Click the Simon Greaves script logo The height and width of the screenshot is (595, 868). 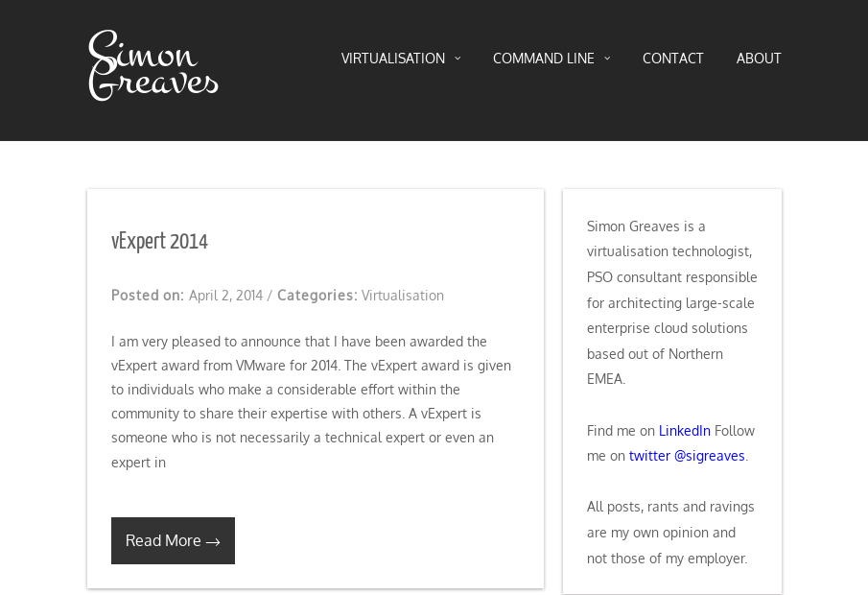[153, 65]
